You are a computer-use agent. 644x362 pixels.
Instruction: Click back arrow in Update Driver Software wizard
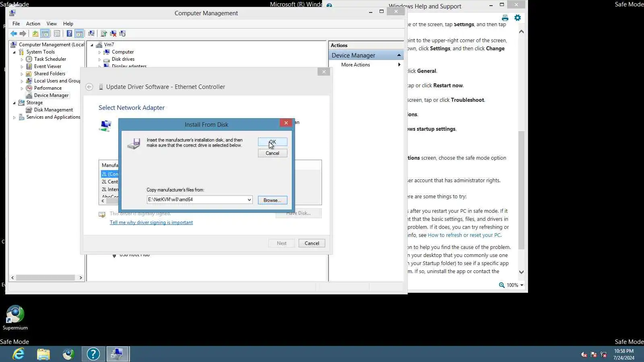[x=89, y=87]
